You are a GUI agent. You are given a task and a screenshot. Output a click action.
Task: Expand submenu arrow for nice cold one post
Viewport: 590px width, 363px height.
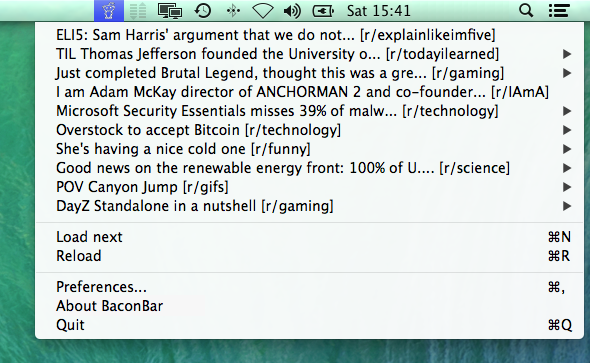pos(567,149)
